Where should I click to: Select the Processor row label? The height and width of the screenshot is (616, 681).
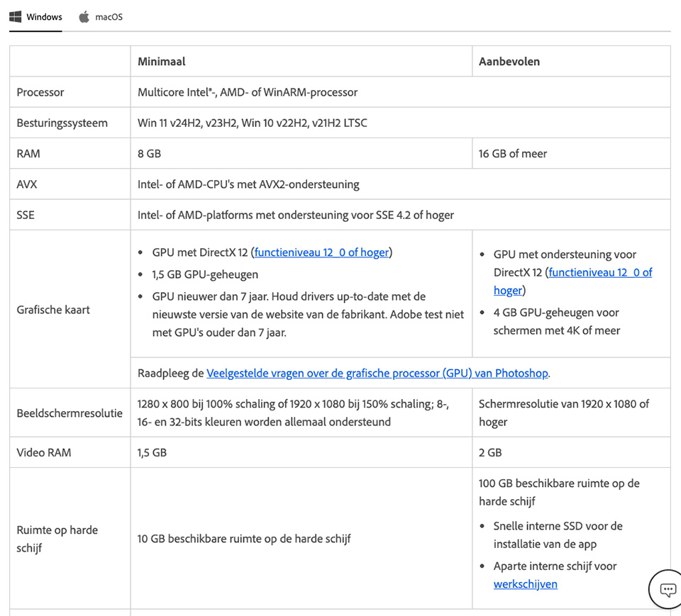click(40, 92)
